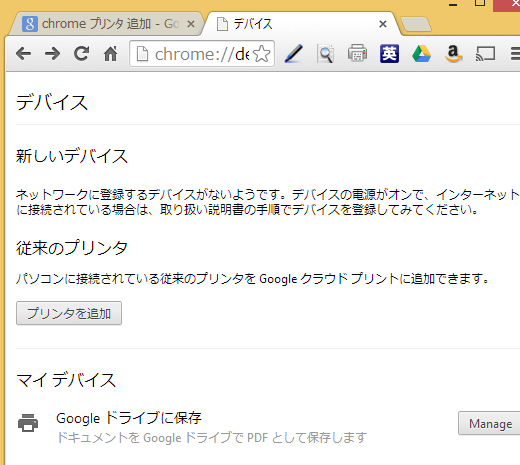Open a new tab with the blank tab button
The image size is (520, 465).
(415, 24)
